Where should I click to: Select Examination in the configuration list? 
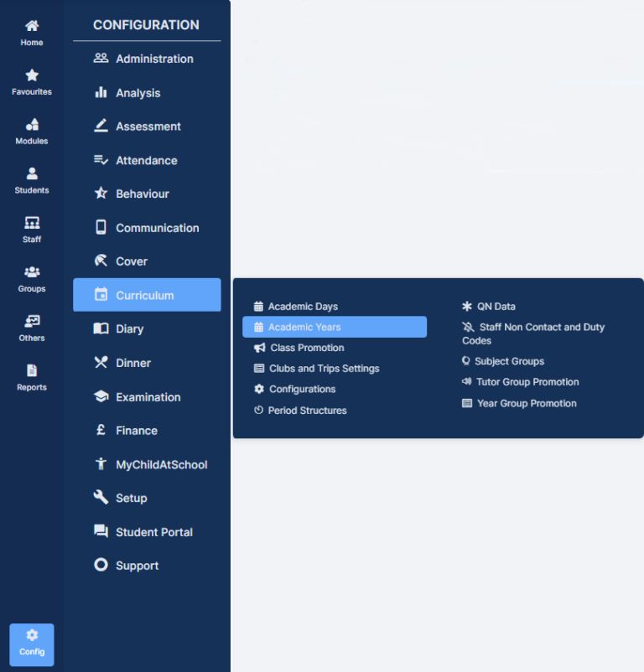pyautogui.click(x=147, y=397)
